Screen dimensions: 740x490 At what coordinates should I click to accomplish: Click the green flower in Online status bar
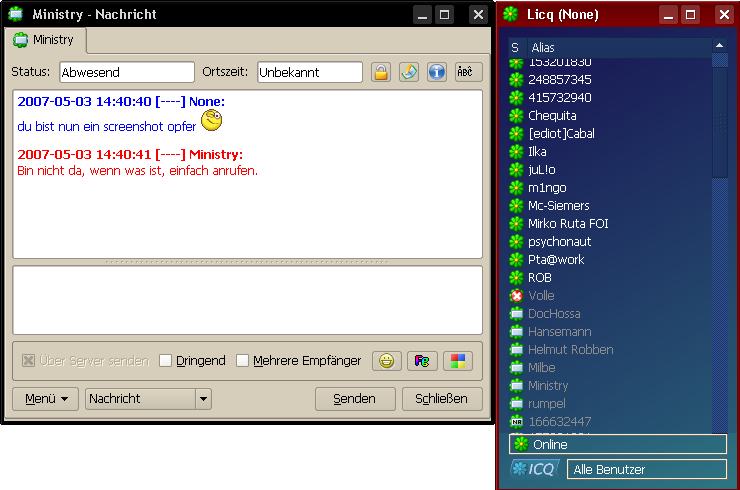point(521,444)
